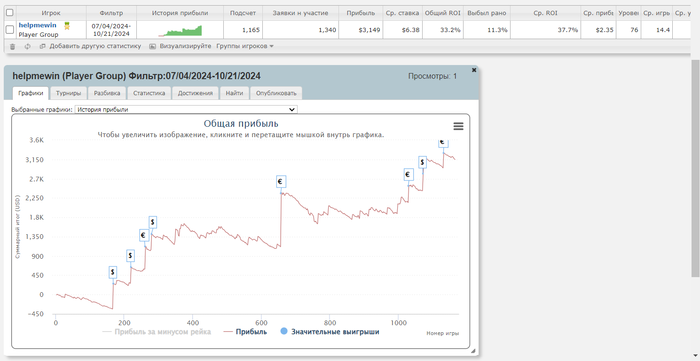Sort by the Подсчет column header
The image size is (700, 361).
coord(243,13)
